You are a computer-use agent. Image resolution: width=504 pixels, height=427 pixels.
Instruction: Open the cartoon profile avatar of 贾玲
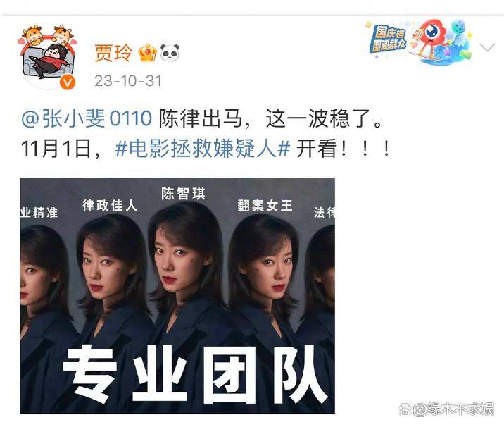click(48, 57)
